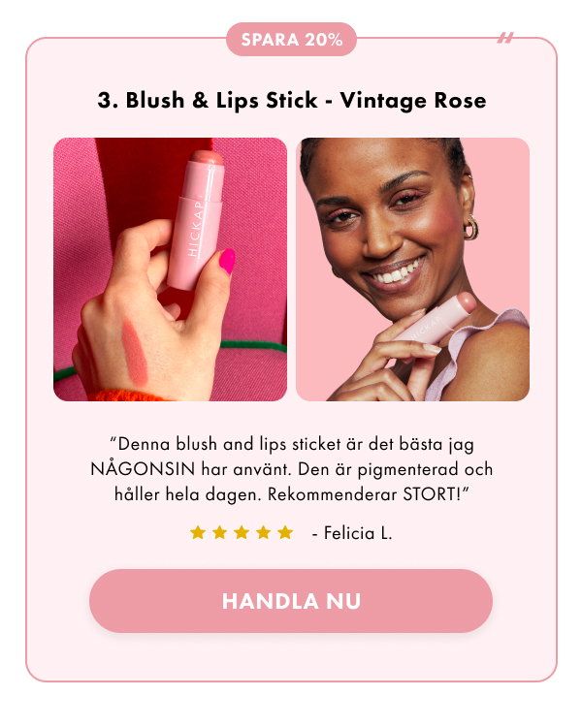Click the second gold rating star
582x728 pixels.
(219, 532)
